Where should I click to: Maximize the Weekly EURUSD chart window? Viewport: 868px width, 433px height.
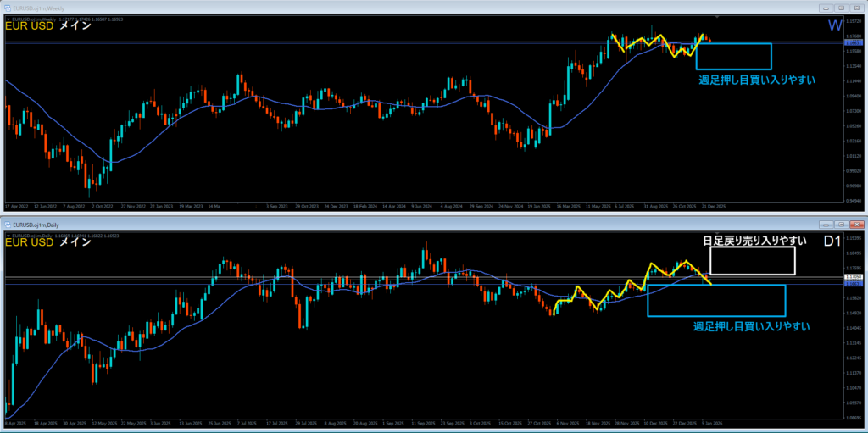pyautogui.click(x=840, y=8)
